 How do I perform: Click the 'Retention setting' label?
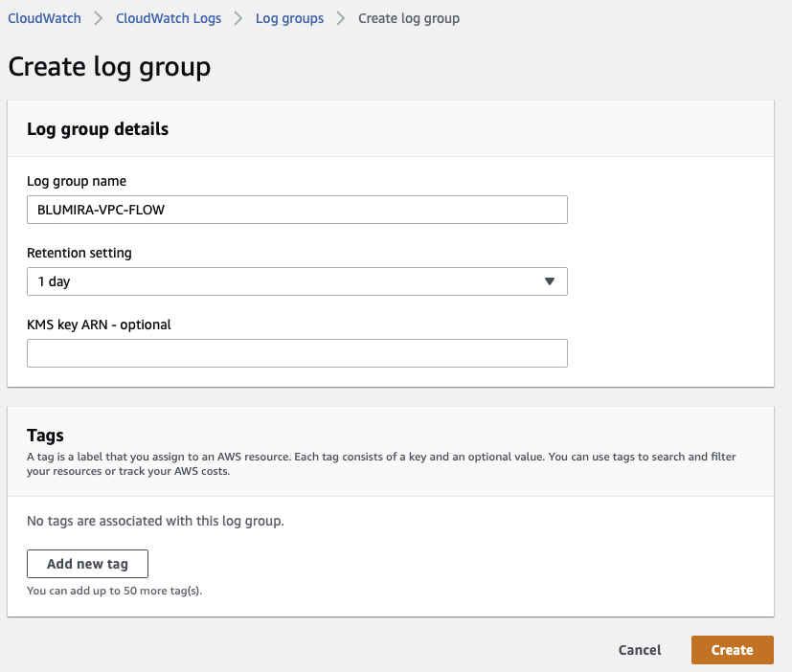(79, 253)
